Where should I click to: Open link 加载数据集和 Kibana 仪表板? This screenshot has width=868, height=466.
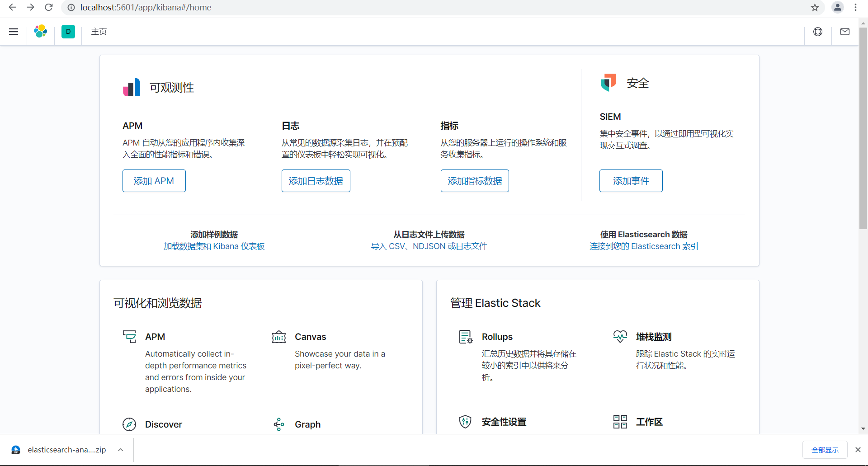pos(214,246)
